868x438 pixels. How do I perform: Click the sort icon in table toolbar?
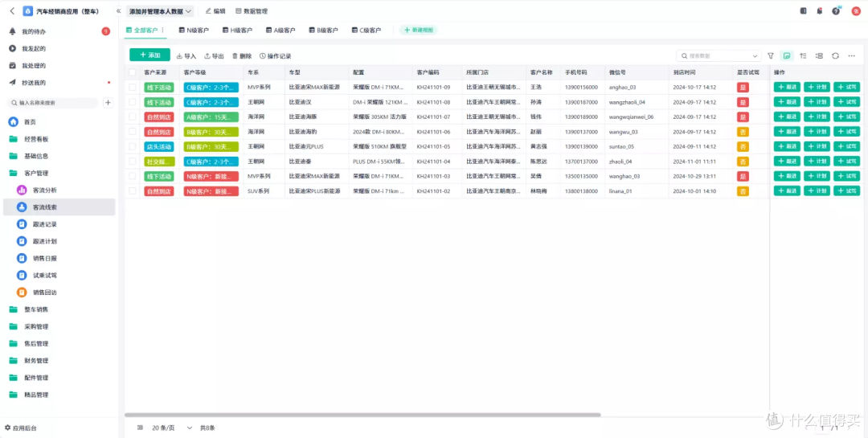click(803, 56)
